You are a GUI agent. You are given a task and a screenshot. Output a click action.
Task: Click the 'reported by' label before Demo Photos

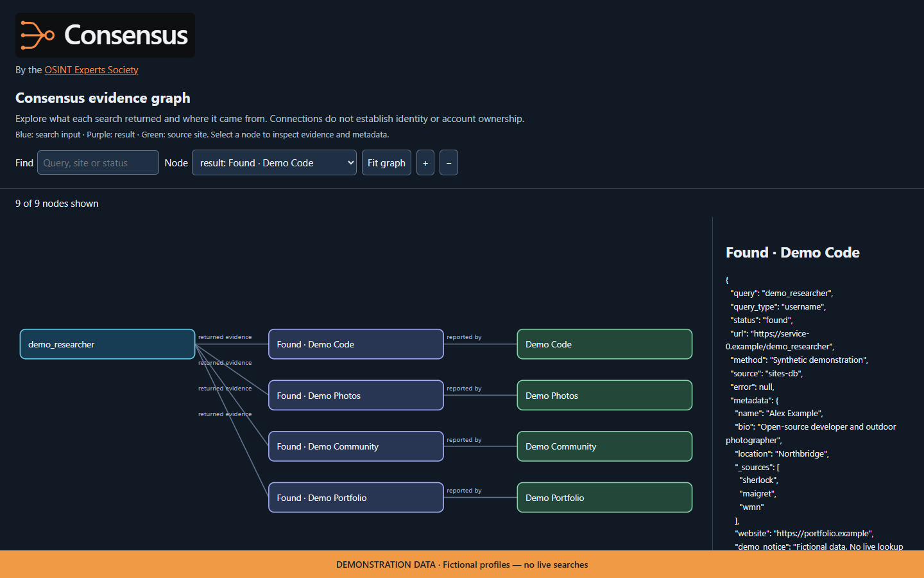tap(464, 389)
